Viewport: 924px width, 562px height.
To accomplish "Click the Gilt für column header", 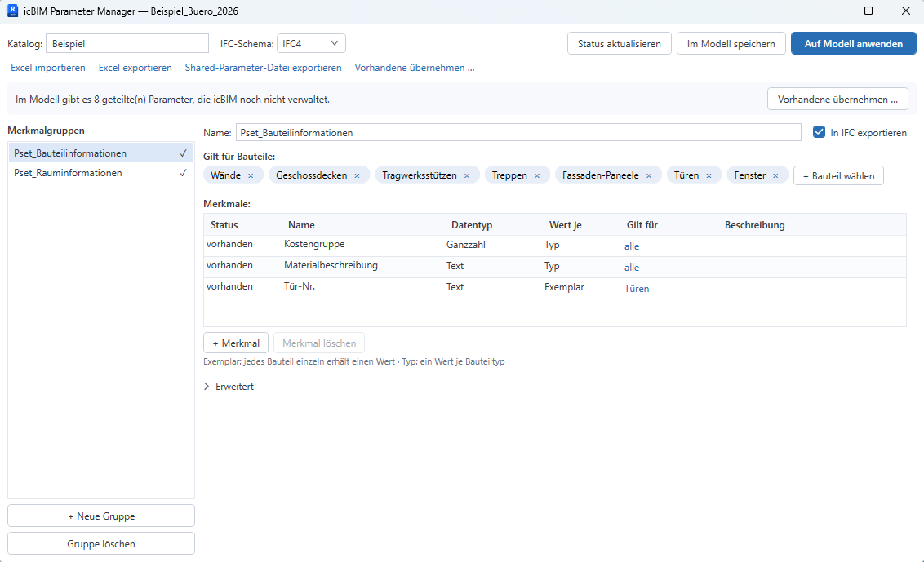I will click(x=642, y=225).
